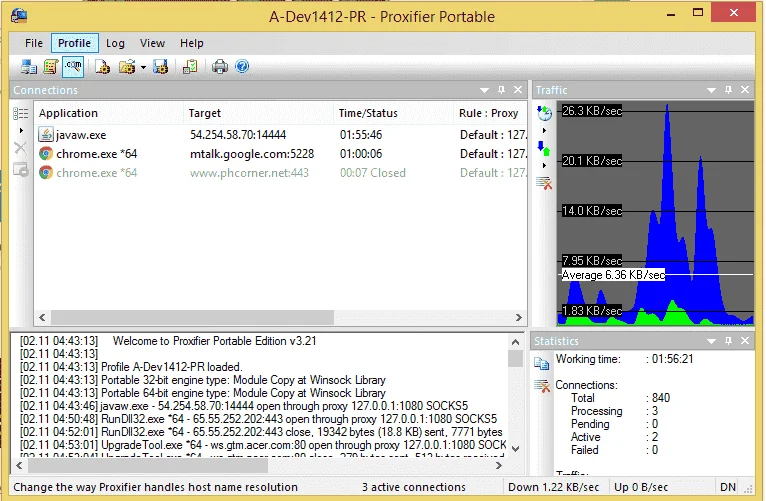Viewport: 766px width, 501px height.
Task: Open the Help menu
Action: click(192, 43)
